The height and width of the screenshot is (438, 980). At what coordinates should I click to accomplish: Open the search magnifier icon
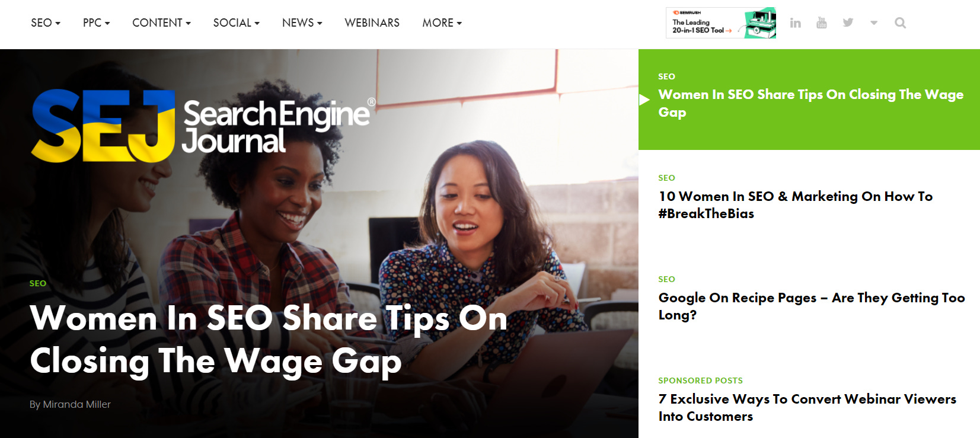[900, 23]
